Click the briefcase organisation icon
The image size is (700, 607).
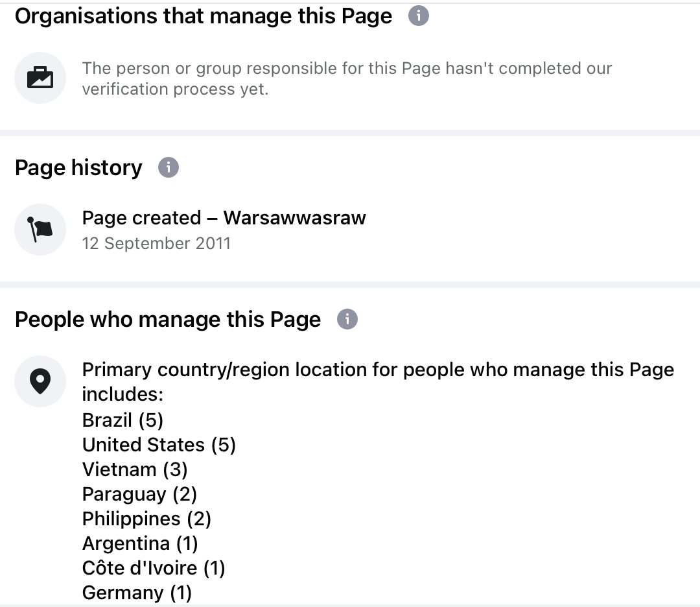pyautogui.click(x=40, y=78)
